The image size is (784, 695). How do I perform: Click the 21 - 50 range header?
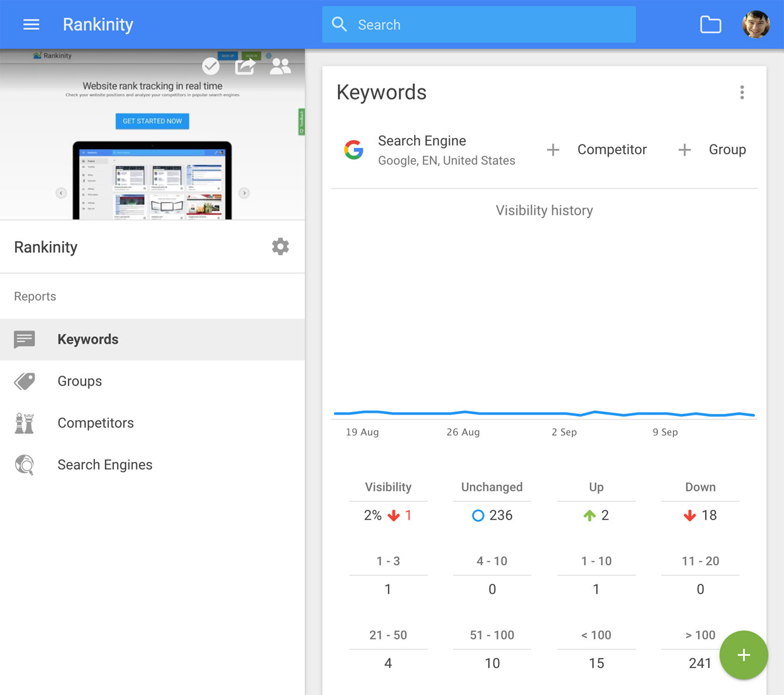[x=388, y=635]
